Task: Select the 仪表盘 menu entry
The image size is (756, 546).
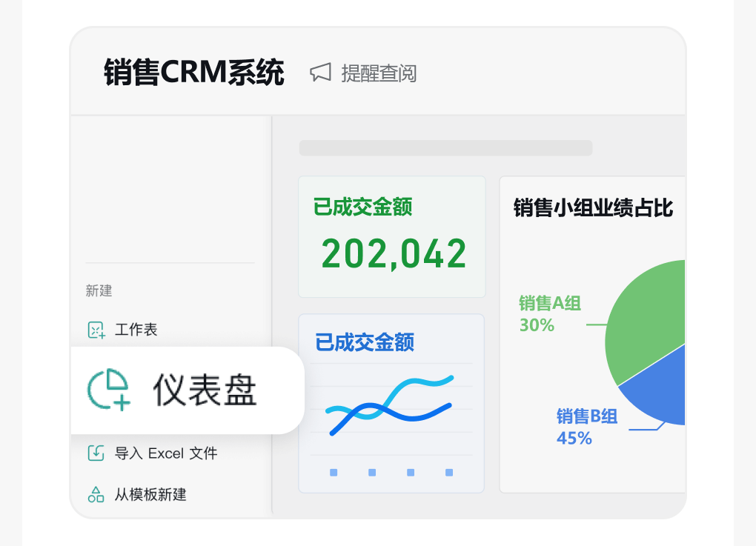Action: (188, 390)
